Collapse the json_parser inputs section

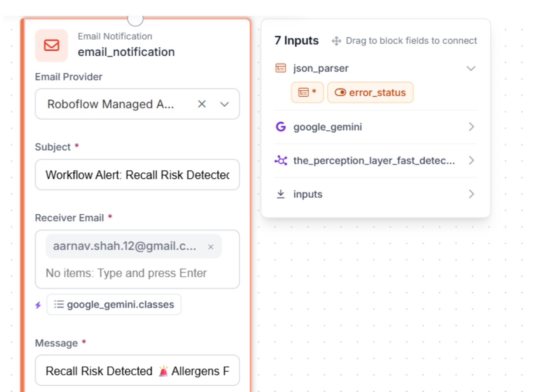[471, 68]
